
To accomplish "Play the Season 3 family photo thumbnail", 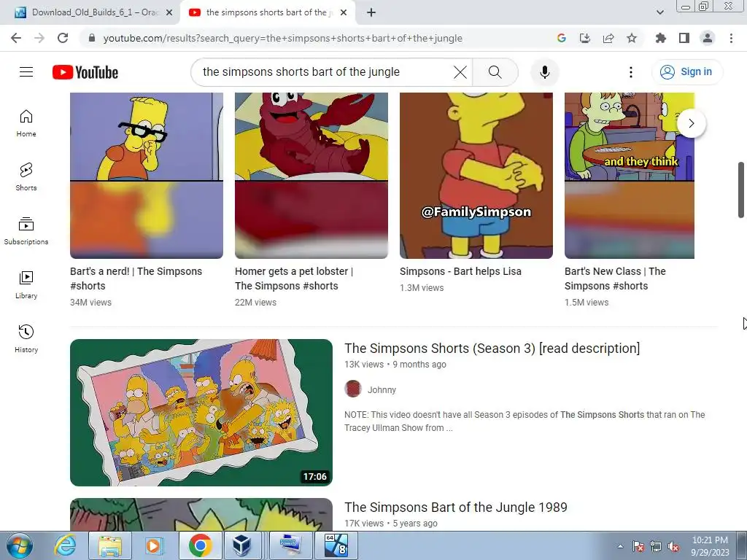I will 201,413.
